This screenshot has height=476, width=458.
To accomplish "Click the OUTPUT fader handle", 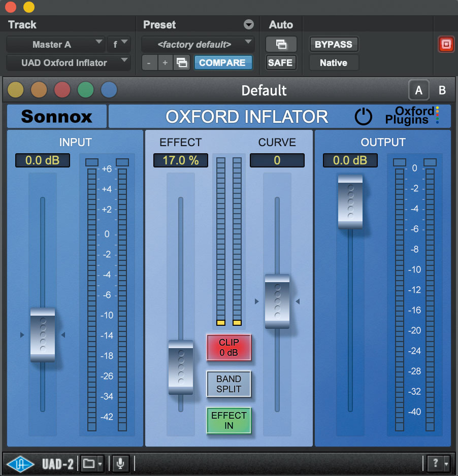I will 350,201.
